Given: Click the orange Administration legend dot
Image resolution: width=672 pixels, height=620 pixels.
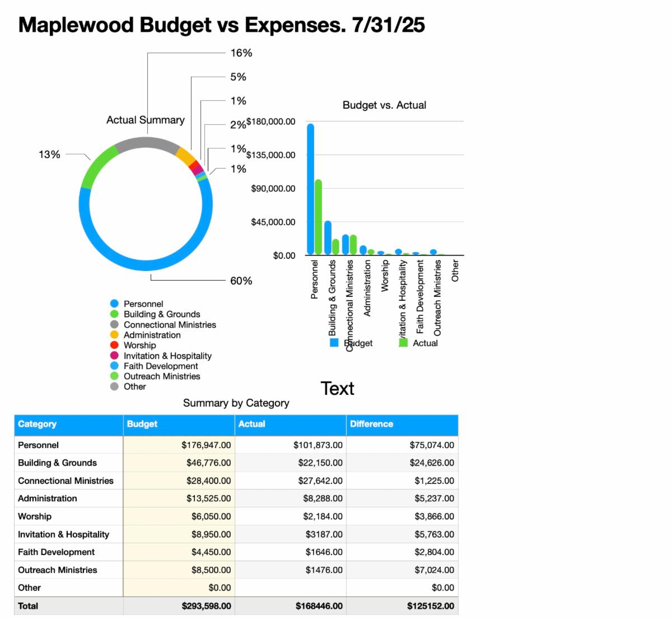Looking at the screenshot, I should (x=114, y=335).
